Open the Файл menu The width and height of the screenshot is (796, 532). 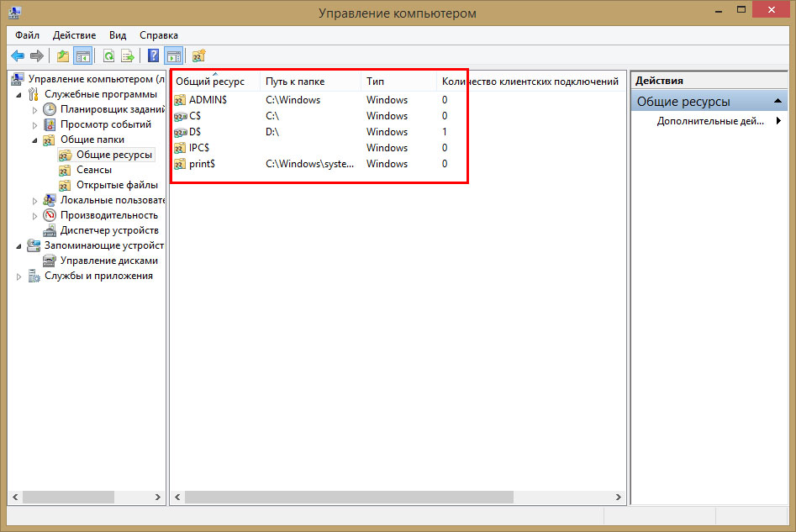coord(28,35)
